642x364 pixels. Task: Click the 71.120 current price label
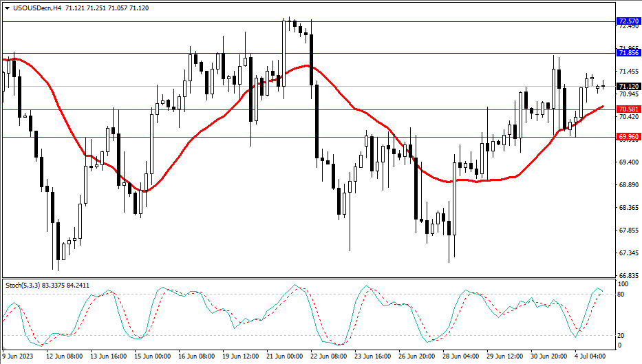click(x=628, y=86)
